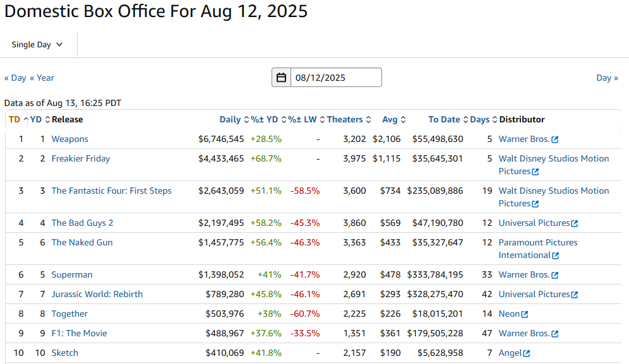The width and height of the screenshot is (629, 364).
Task: Open Jurassic World: Rebirth link
Action: coord(97,294)
